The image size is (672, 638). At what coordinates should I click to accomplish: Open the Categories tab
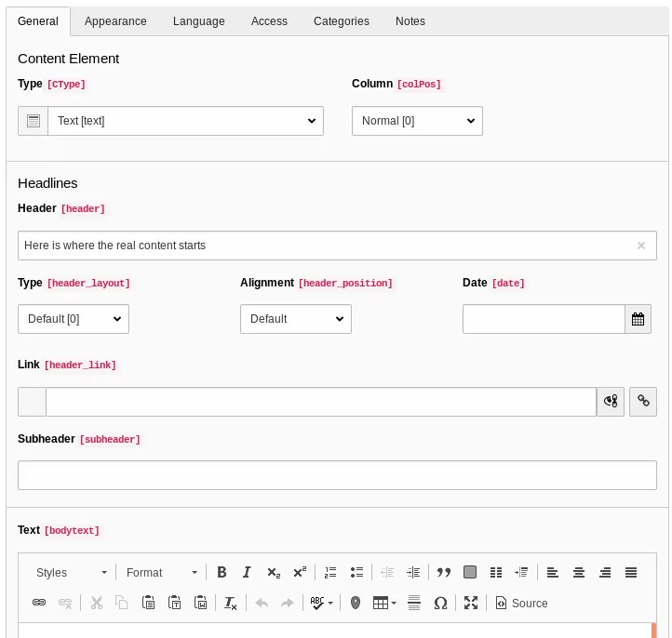(x=341, y=20)
